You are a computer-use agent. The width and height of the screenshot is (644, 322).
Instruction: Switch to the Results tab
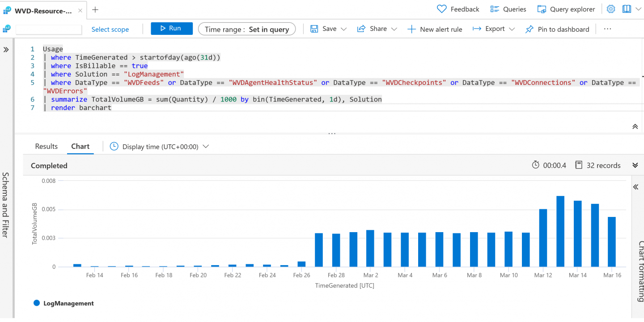(47, 146)
